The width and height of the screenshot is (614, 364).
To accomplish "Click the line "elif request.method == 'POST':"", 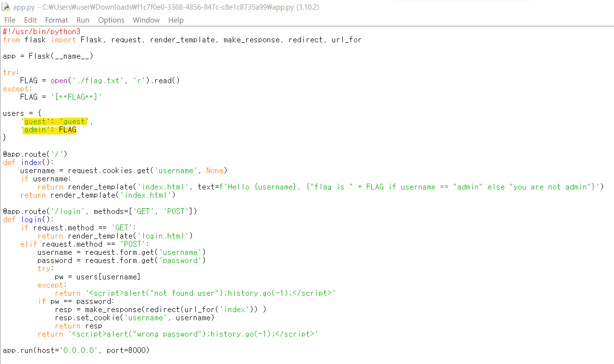I will (85, 244).
